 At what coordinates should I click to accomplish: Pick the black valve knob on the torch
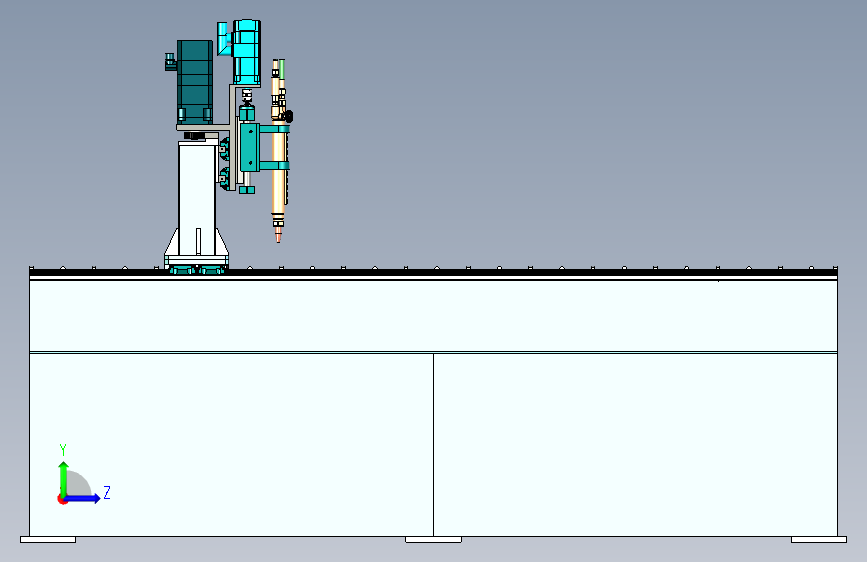[288, 117]
